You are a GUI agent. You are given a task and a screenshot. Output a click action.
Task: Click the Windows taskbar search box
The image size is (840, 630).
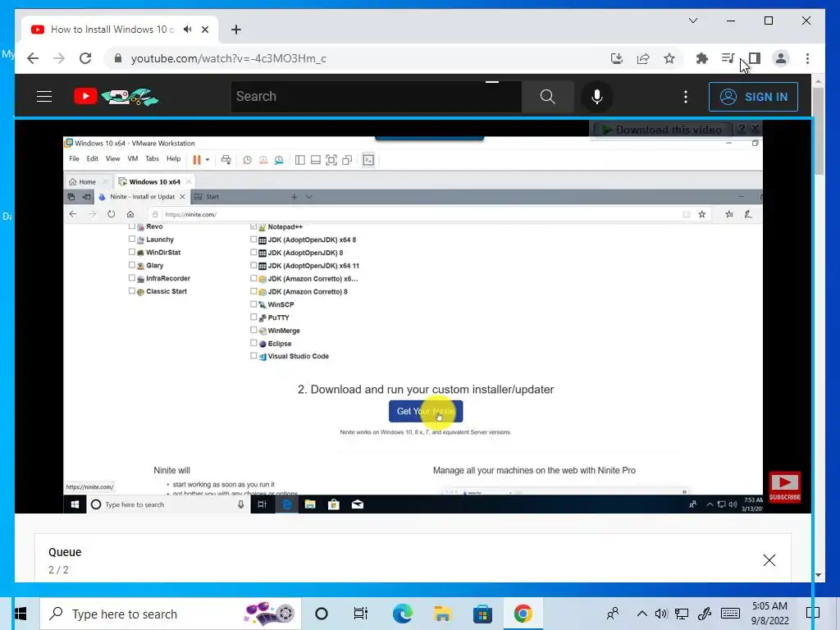click(x=171, y=614)
